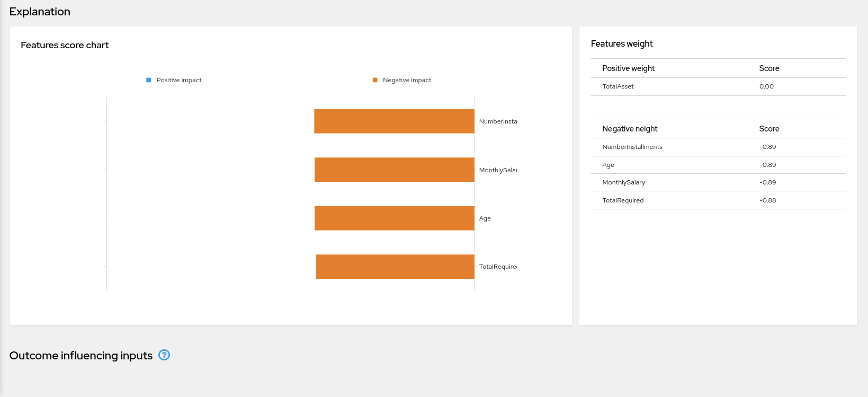
Task: Click the TotalRequired orange bar
Action: pyautogui.click(x=395, y=267)
